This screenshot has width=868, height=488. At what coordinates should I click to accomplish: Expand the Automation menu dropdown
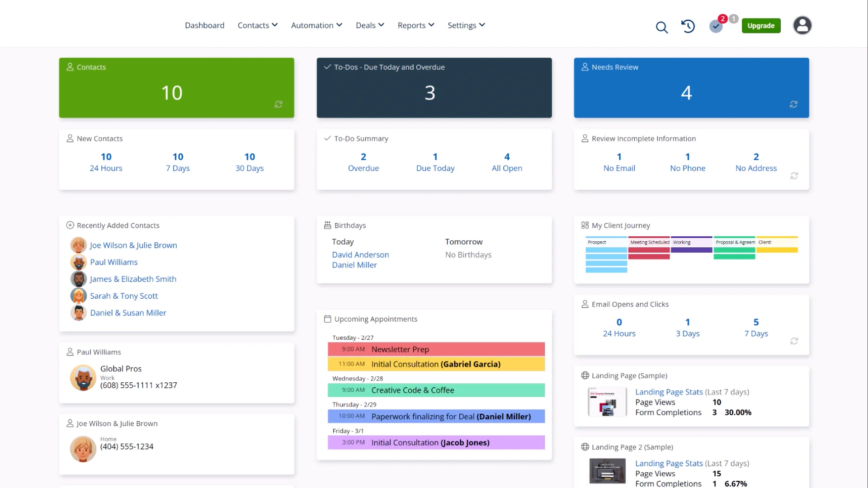click(316, 25)
